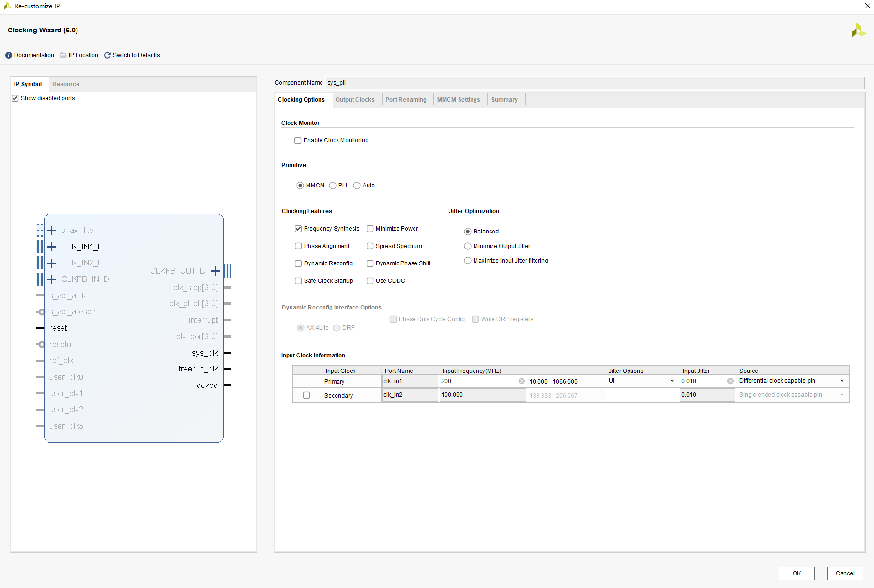Open the secondary clock Source dropdown
This screenshot has width=874, height=588.
[x=792, y=395]
